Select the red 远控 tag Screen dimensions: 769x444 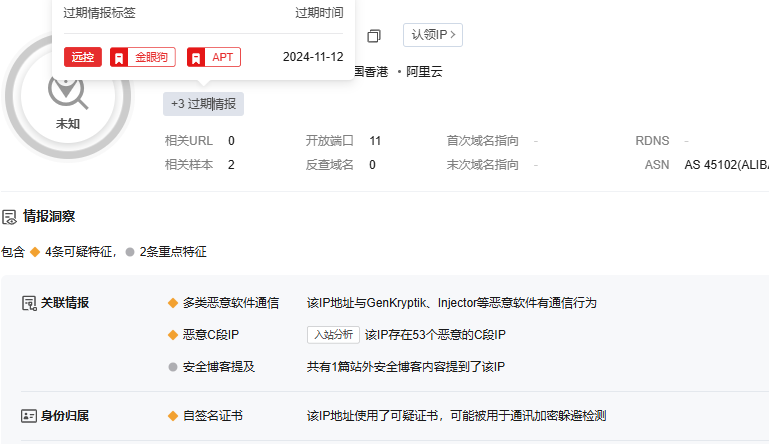[x=83, y=57]
